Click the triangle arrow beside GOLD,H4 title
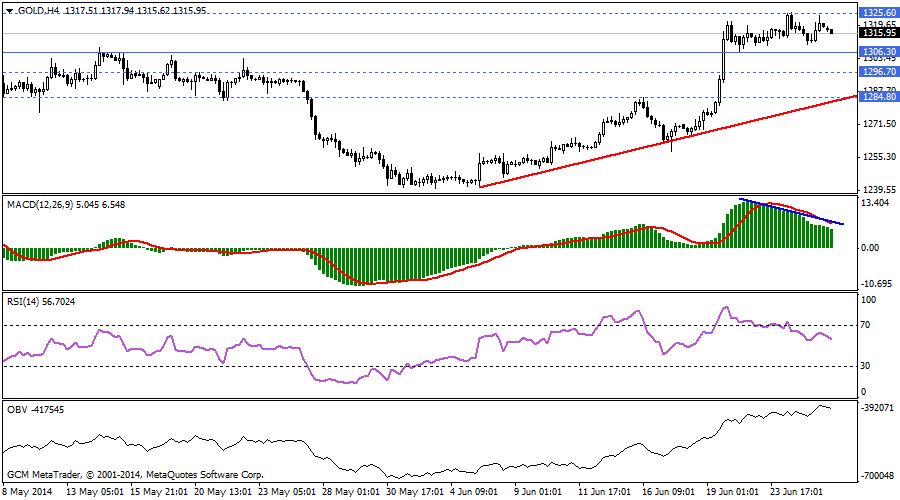Viewport: 900px width, 500px height. pyautogui.click(x=10, y=11)
